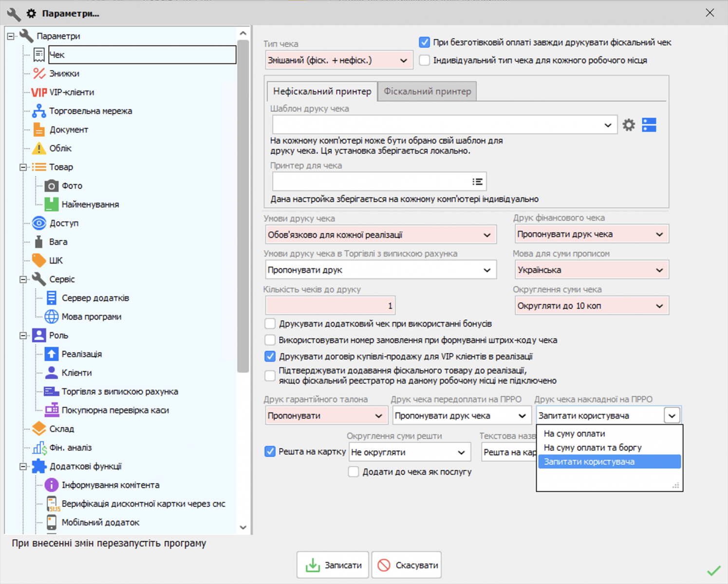728x584 pixels.
Task: Click the person icon for Роль
Action: pos(39,335)
